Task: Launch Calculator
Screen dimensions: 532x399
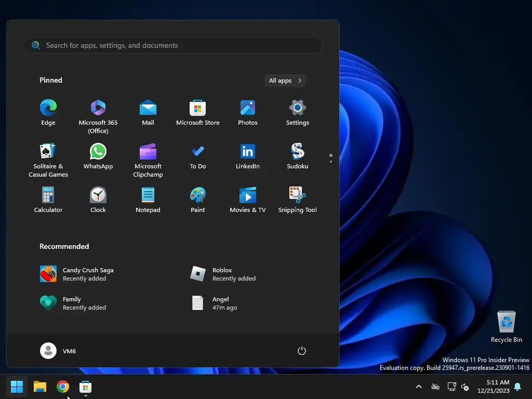Action: point(48,200)
